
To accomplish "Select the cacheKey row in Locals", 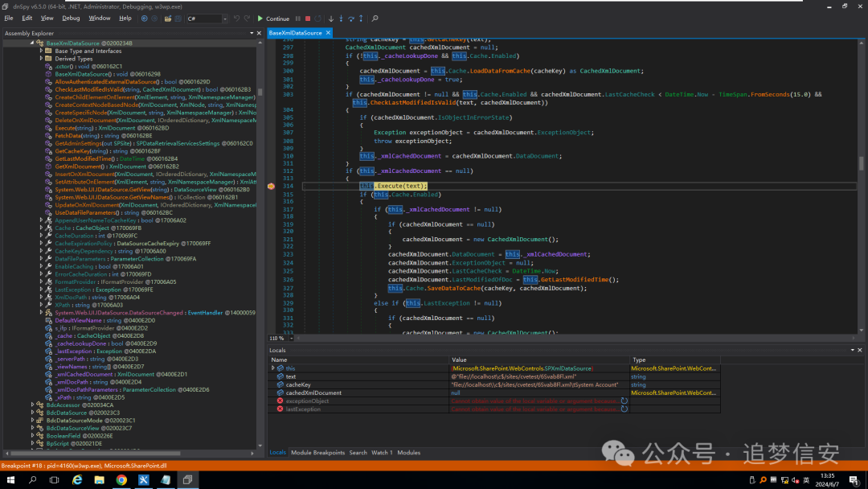I will tap(493, 385).
